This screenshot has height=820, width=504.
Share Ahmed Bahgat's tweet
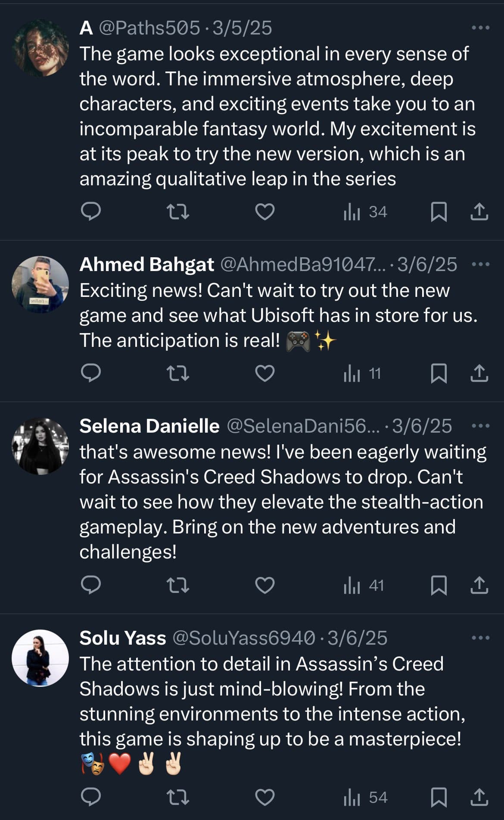(479, 373)
